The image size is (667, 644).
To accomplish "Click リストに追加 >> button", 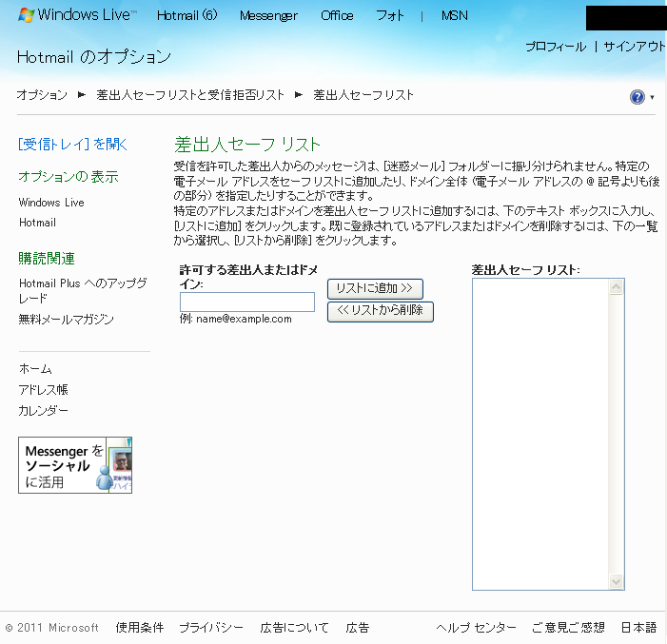I will pyautogui.click(x=375, y=289).
